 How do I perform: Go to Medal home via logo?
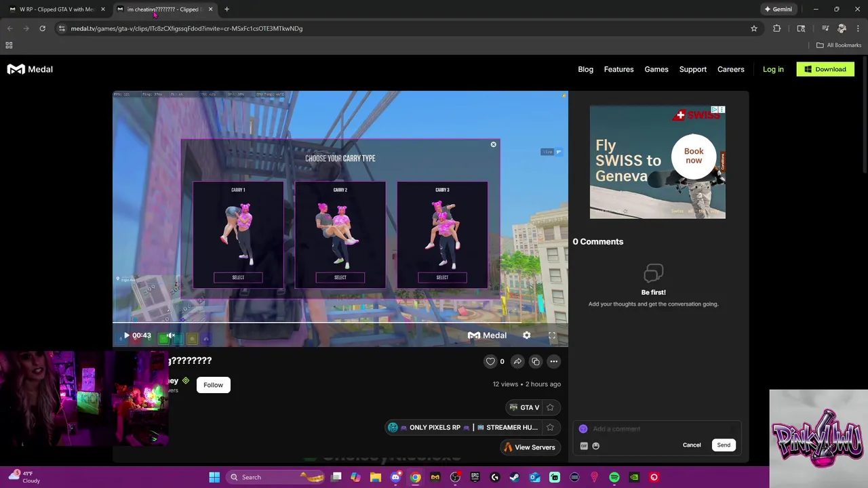pos(30,69)
